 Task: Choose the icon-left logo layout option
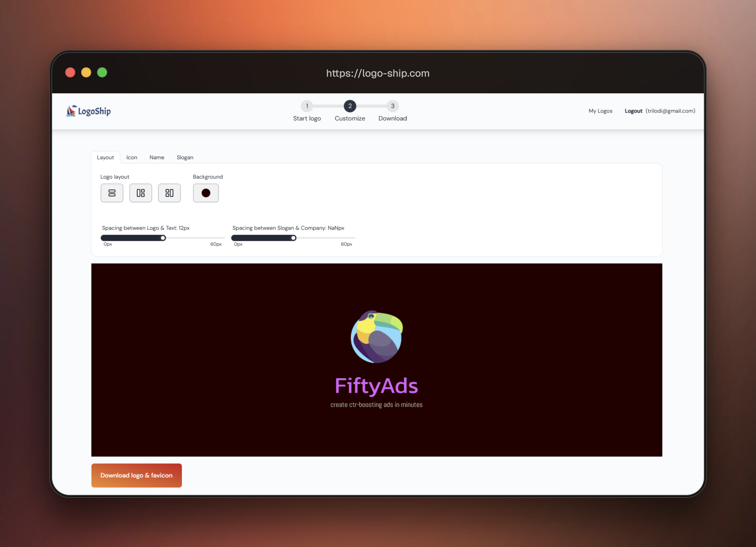click(141, 193)
